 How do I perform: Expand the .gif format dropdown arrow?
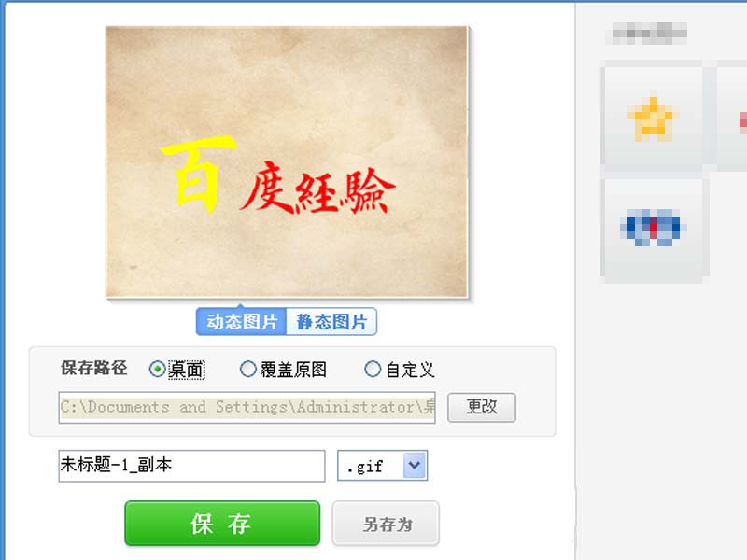pyautogui.click(x=414, y=465)
